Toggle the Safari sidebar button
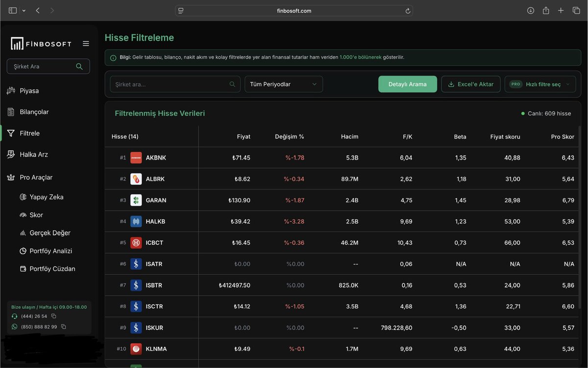The height and width of the screenshot is (368, 588). [x=13, y=10]
